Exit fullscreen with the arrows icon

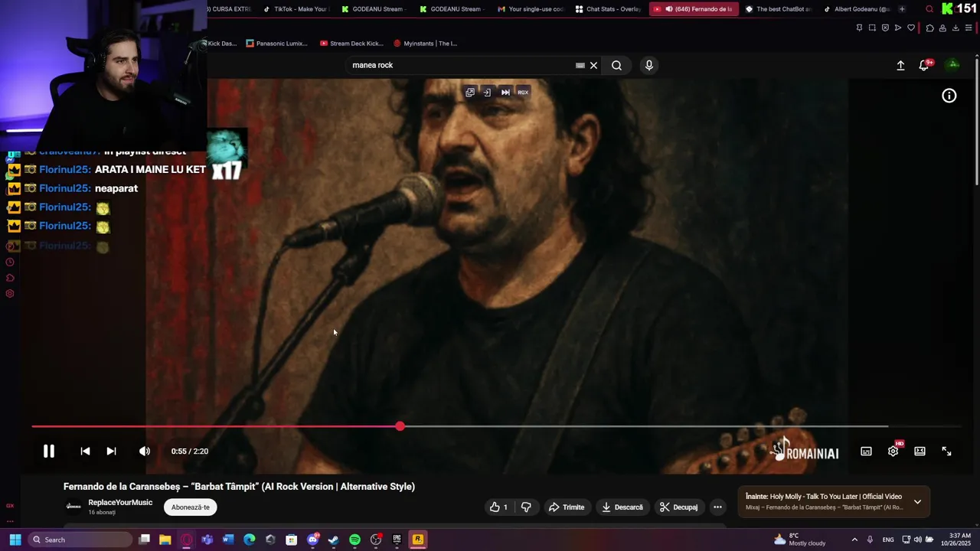[x=946, y=452]
